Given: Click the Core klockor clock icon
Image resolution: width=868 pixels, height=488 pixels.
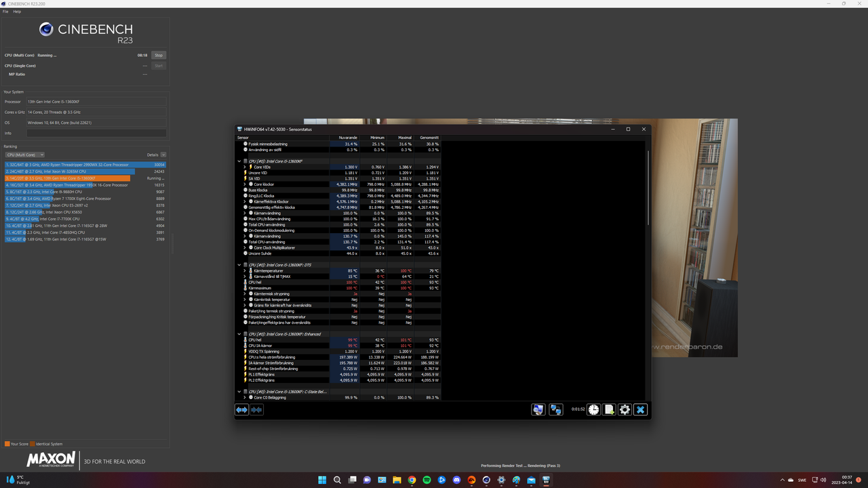Looking at the screenshot, I should click(251, 184).
